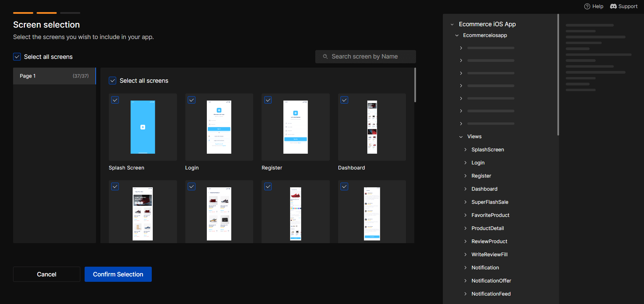Expand the SuperFlashSale tree item
This screenshot has height=304, width=644.
[465, 202]
